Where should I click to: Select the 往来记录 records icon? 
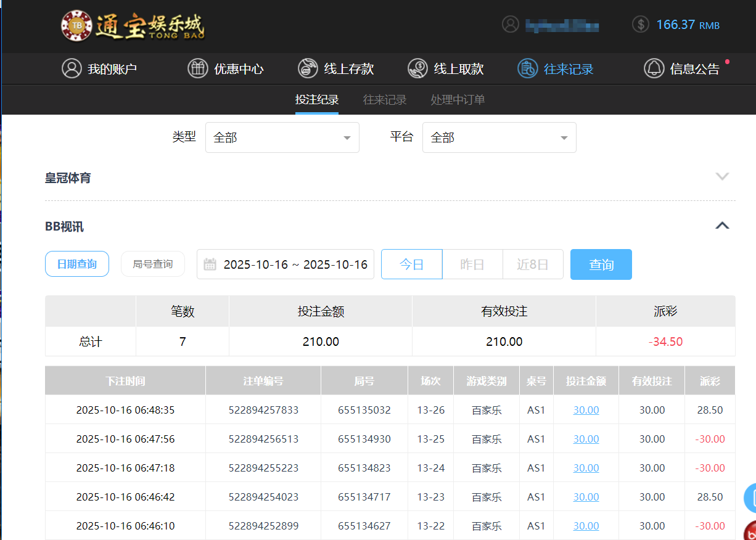click(x=527, y=68)
